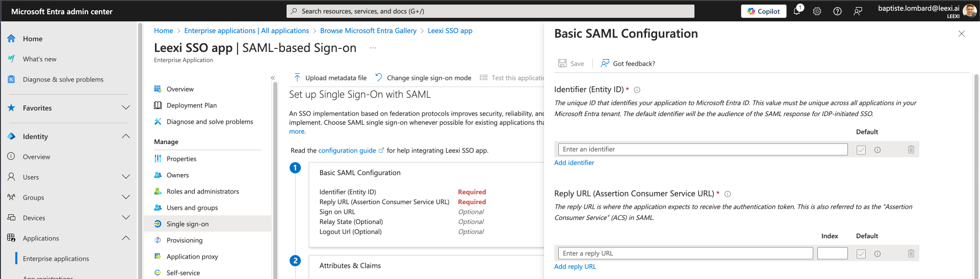Click the Leexi SSO app breadcrumb
This screenshot has width=980, height=279.
[450, 31]
